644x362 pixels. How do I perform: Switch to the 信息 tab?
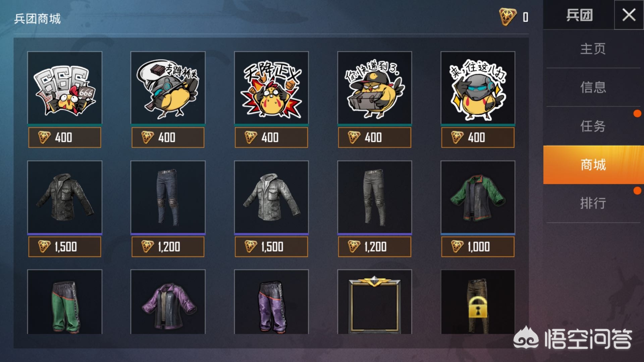point(593,87)
